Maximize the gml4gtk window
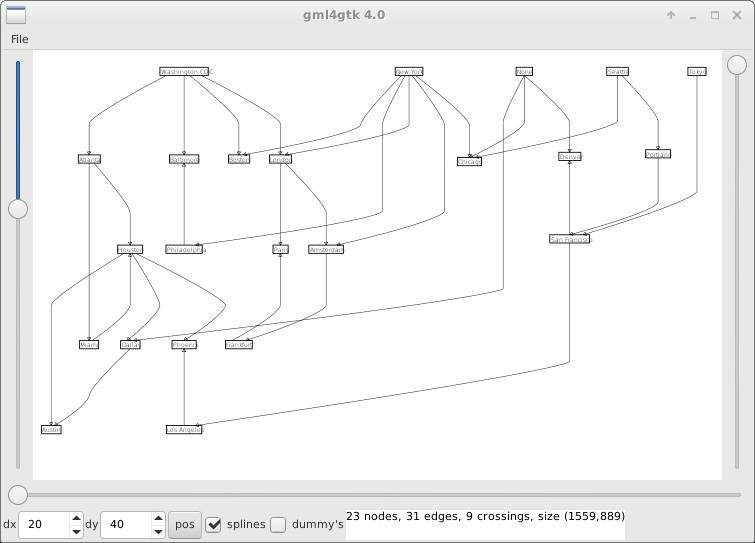The image size is (755, 543). [x=715, y=15]
